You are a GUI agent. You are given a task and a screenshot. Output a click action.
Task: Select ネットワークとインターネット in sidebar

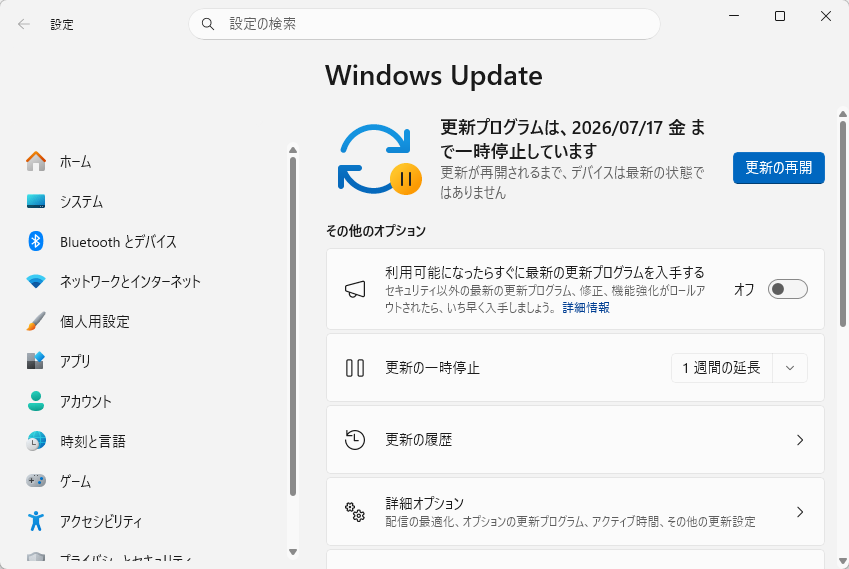coord(153,282)
